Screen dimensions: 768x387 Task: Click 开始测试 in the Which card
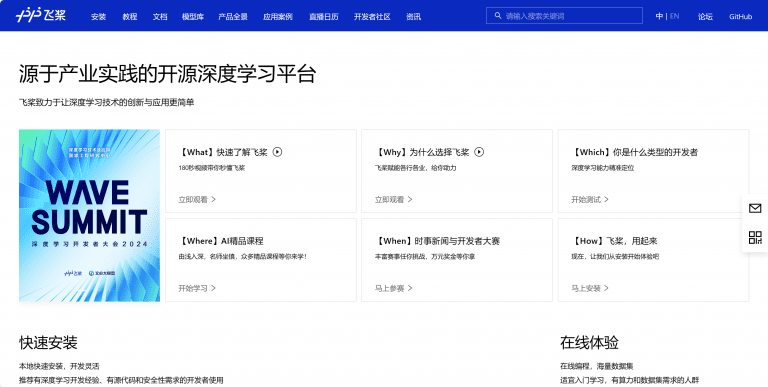click(x=590, y=199)
